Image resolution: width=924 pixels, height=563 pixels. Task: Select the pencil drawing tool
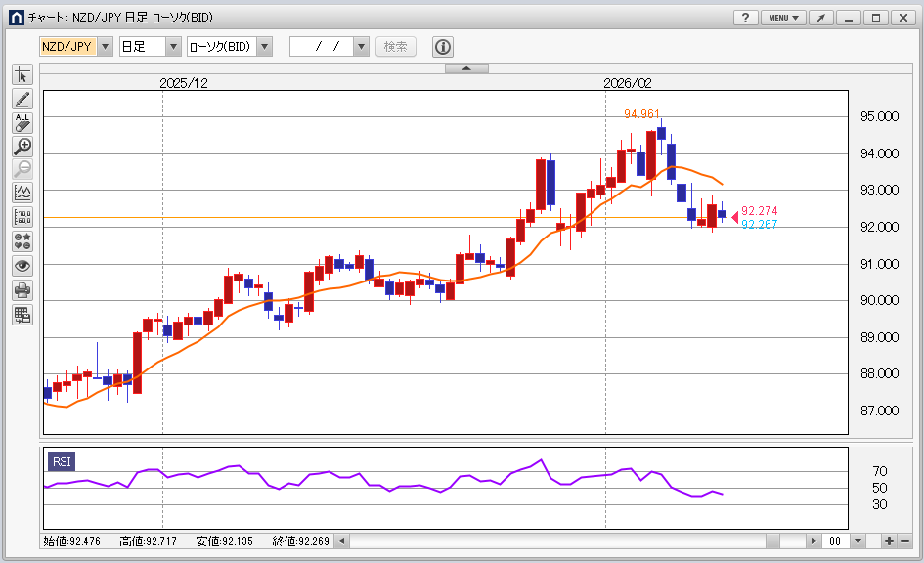coord(22,99)
